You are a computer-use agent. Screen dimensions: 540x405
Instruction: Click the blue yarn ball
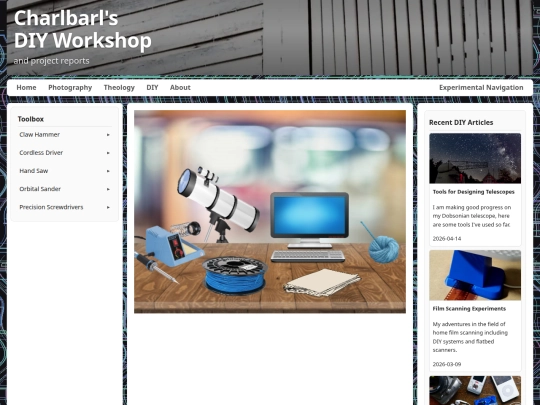point(384,249)
